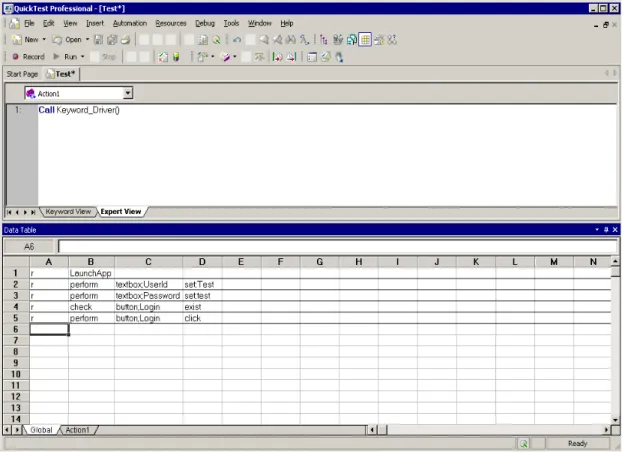Open the Action1 action list dropdown
The width and height of the screenshot is (622, 452).
(127, 93)
